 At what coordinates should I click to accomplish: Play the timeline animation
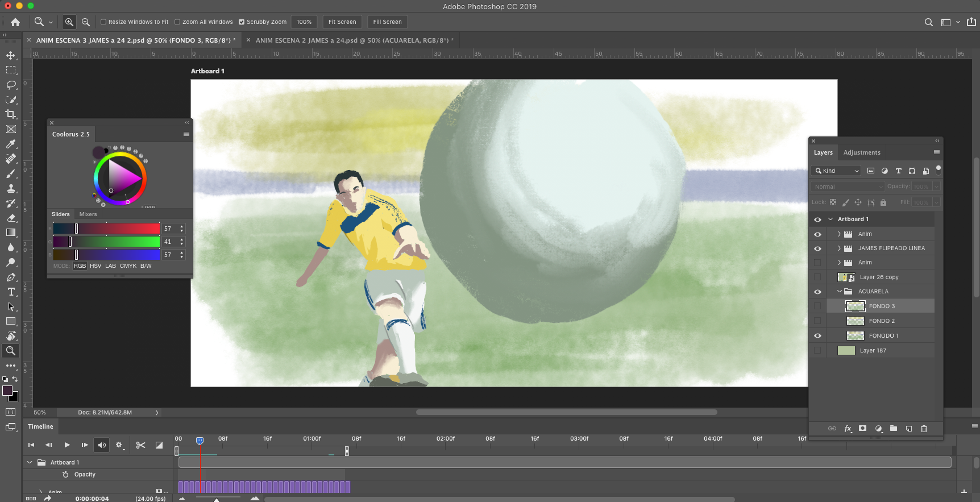[67, 445]
